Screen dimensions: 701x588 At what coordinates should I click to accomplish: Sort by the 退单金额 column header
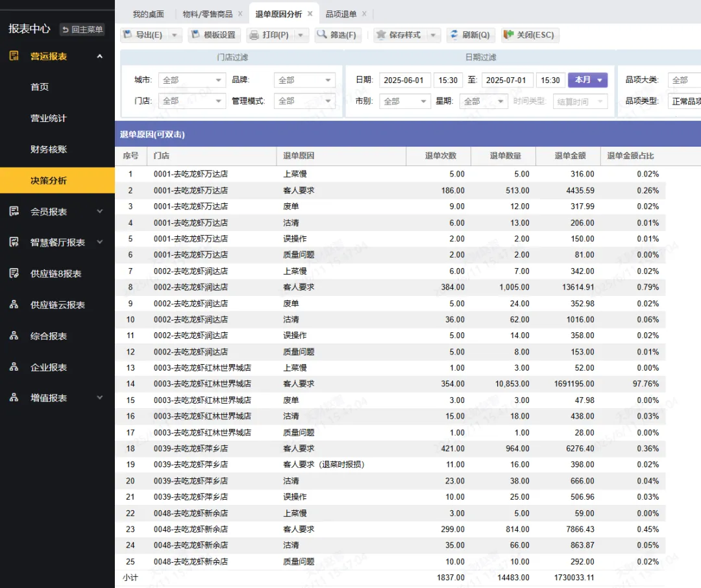click(570, 156)
